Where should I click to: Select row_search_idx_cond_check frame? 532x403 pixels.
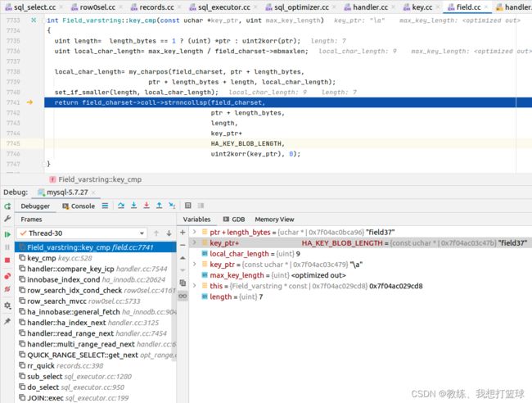95,290
